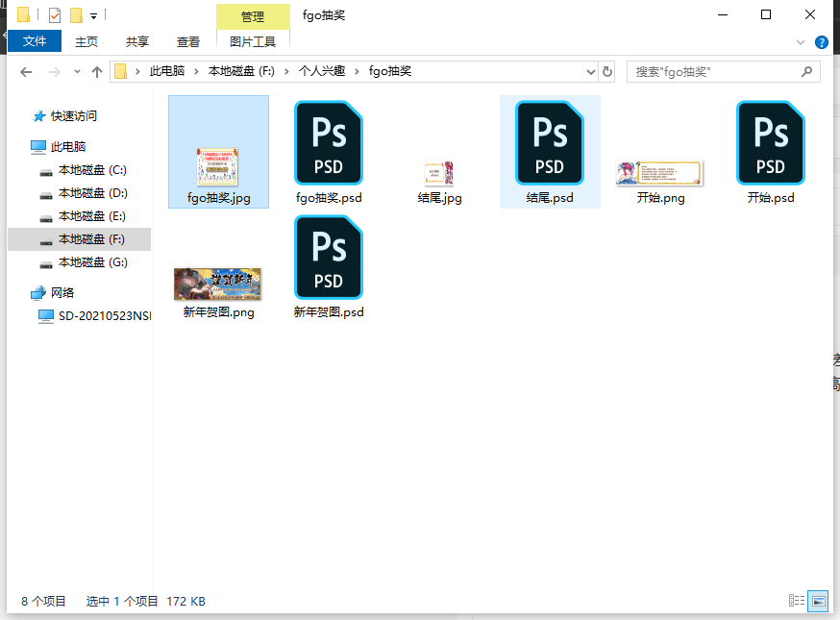The image size is (840, 620).
Task: Open the Help question mark icon
Action: pos(821,42)
